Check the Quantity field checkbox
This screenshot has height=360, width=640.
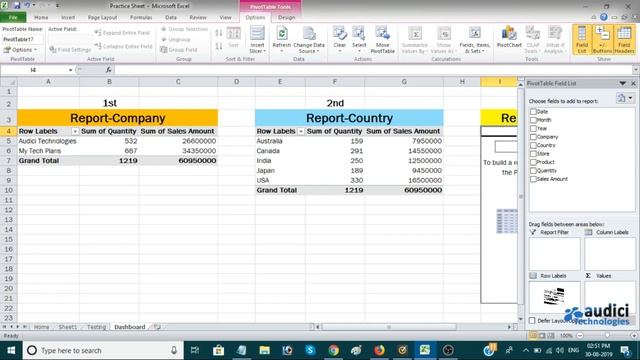533,171
